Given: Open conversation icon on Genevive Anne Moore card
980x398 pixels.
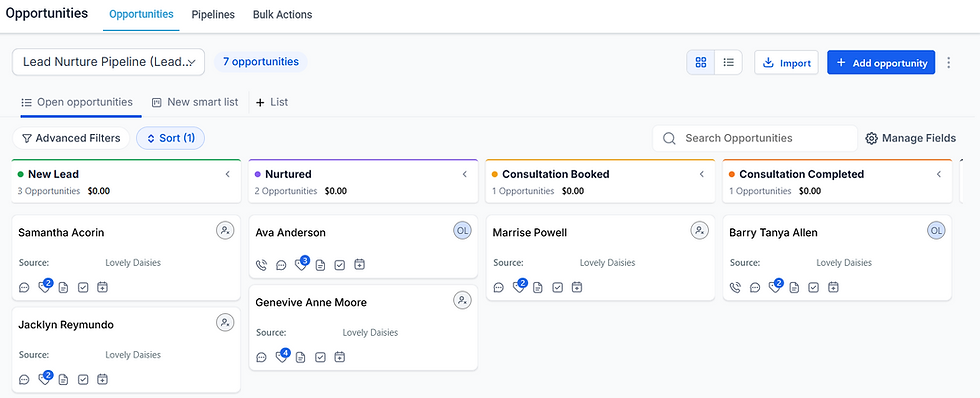Looking at the screenshot, I should coord(261,357).
